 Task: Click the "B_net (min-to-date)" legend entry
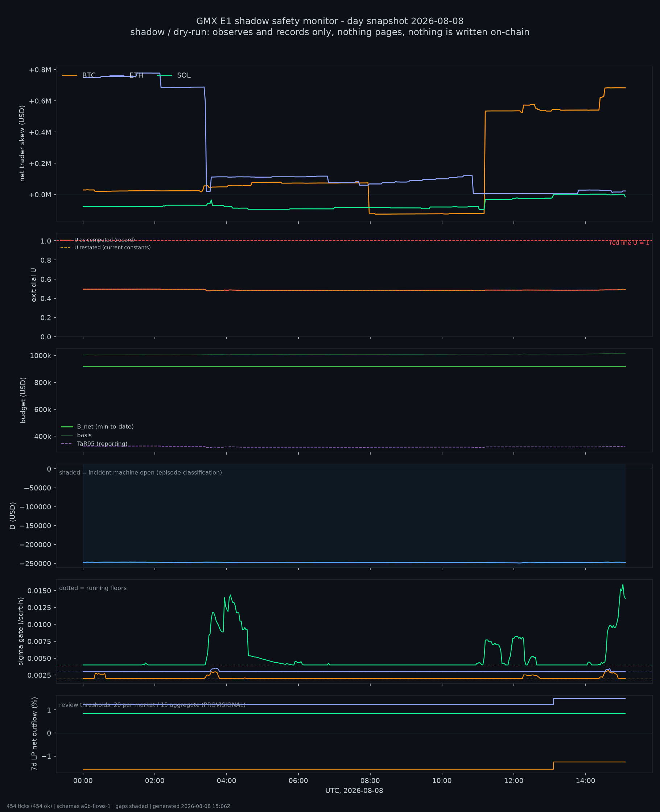105,427
